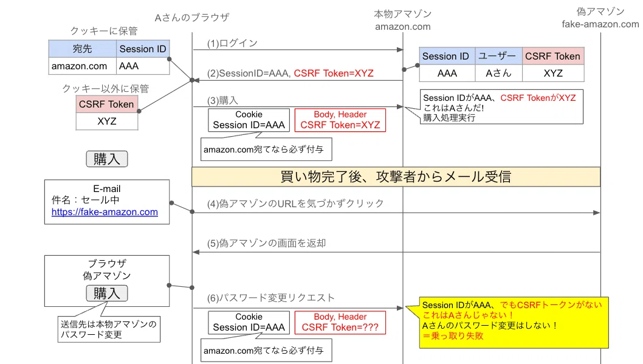The image size is (643, 364).
Task: Click the 'クッキー以外に保管' caption
Action: [x=106, y=89]
